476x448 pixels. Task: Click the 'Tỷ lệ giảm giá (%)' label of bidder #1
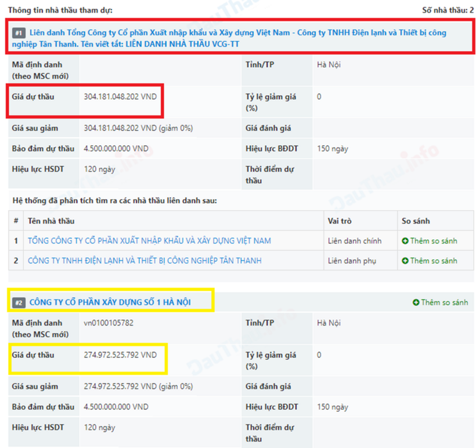click(271, 102)
